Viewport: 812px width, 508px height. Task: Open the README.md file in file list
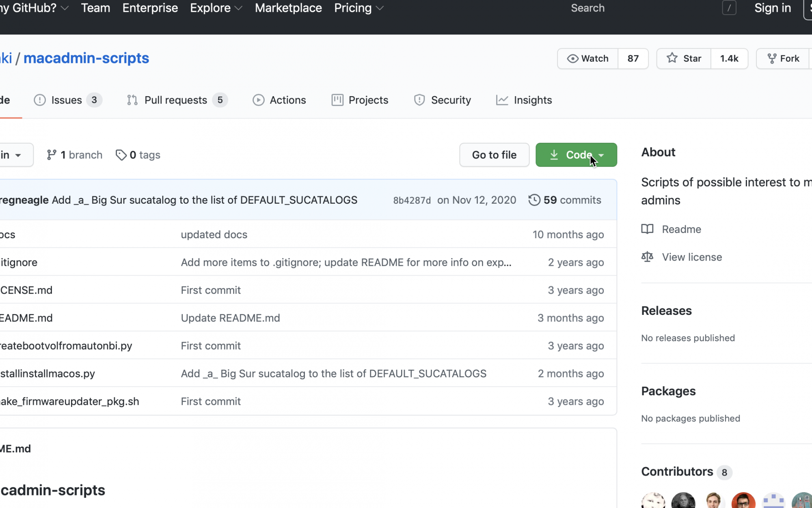click(26, 318)
